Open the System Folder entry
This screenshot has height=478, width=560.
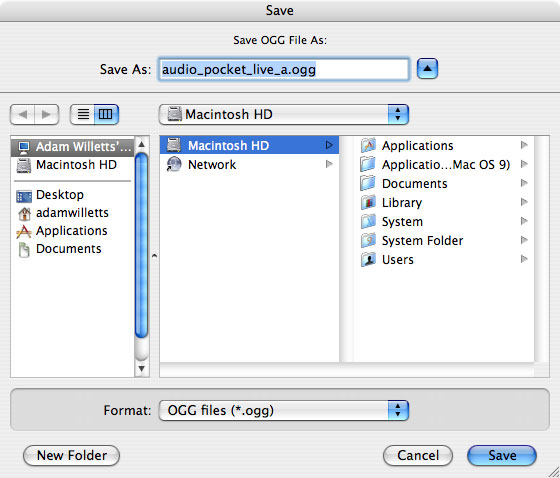pyautogui.click(x=444, y=240)
